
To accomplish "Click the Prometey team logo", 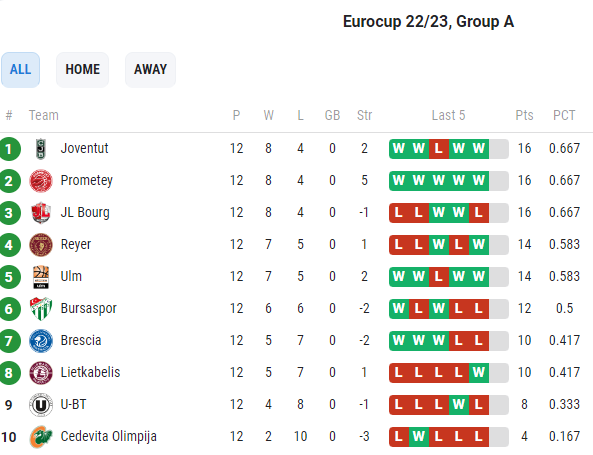I will pyautogui.click(x=41, y=181).
